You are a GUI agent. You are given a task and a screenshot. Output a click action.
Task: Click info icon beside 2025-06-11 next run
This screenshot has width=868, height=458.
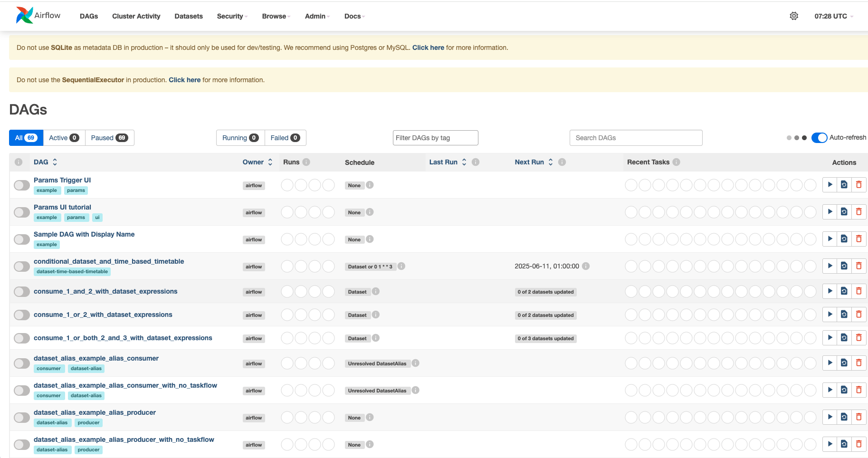tap(586, 266)
